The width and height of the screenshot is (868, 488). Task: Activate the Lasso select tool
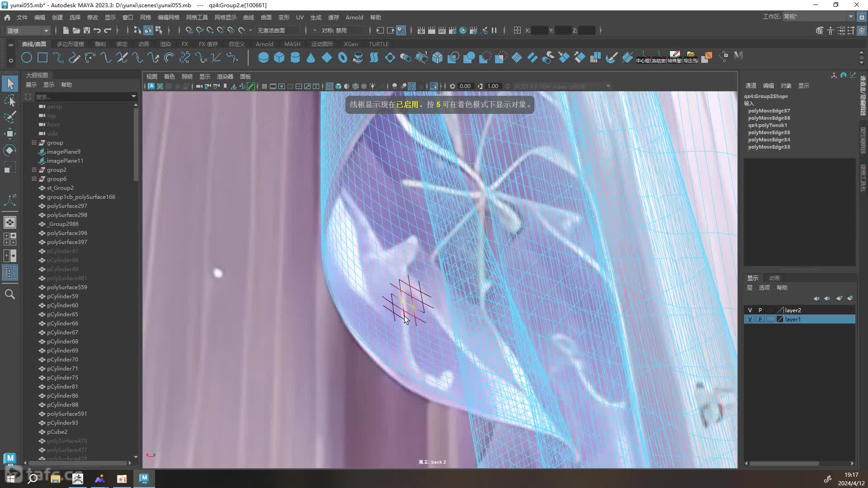(10, 100)
